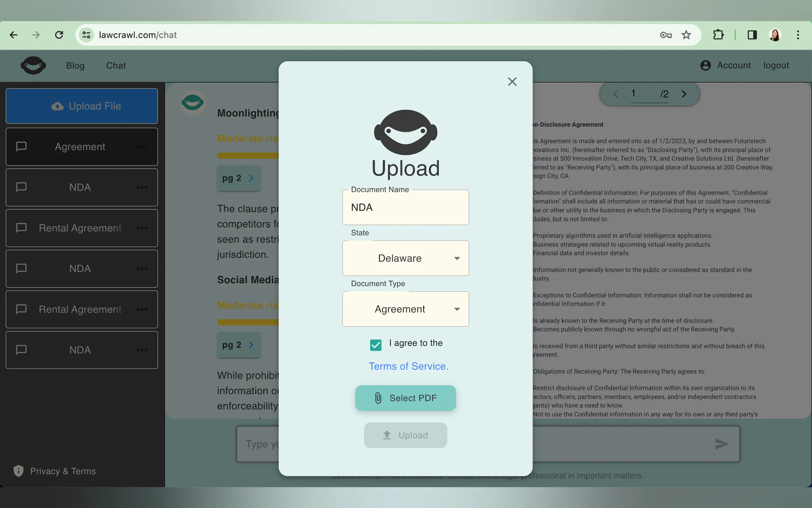Click the send message arrow icon

[721, 444]
